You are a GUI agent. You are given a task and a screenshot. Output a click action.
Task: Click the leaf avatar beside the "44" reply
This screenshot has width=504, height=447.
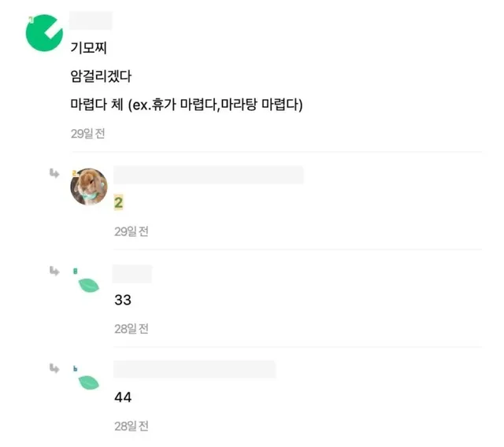click(89, 382)
